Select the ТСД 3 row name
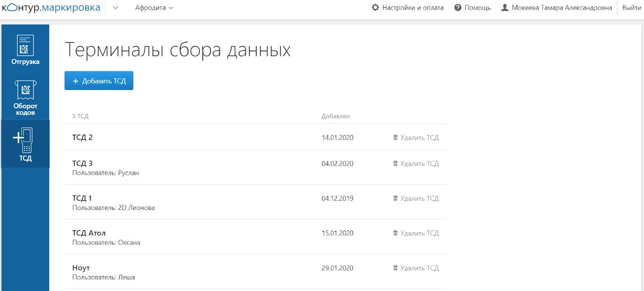Screen dimensions: 644x291 [83, 163]
